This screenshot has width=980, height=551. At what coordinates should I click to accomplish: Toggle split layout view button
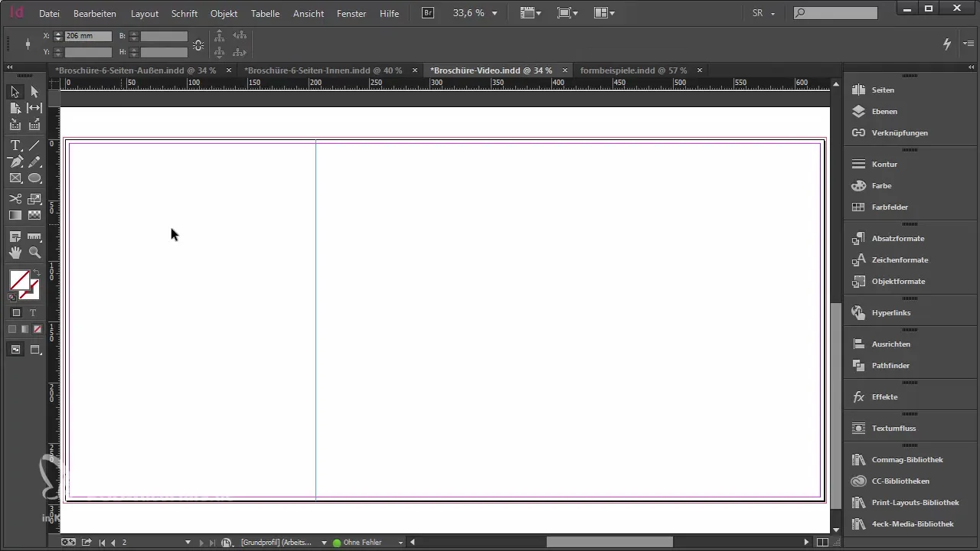coord(822,543)
